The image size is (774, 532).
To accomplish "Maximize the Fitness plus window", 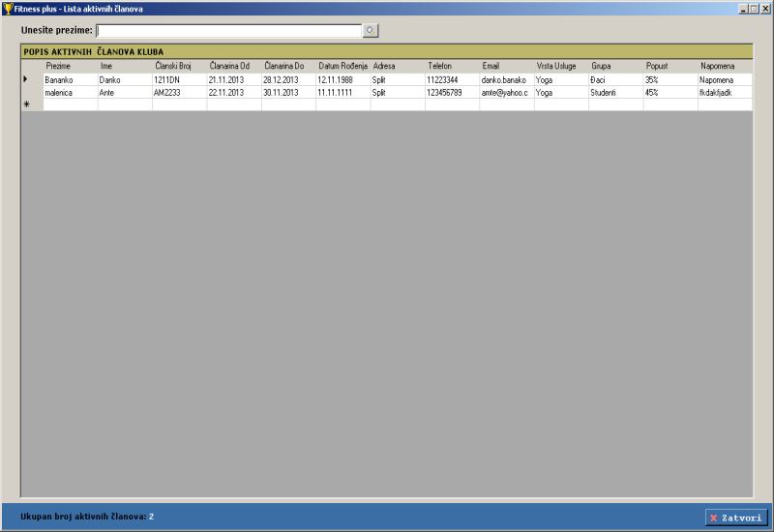I will [x=754, y=9].
